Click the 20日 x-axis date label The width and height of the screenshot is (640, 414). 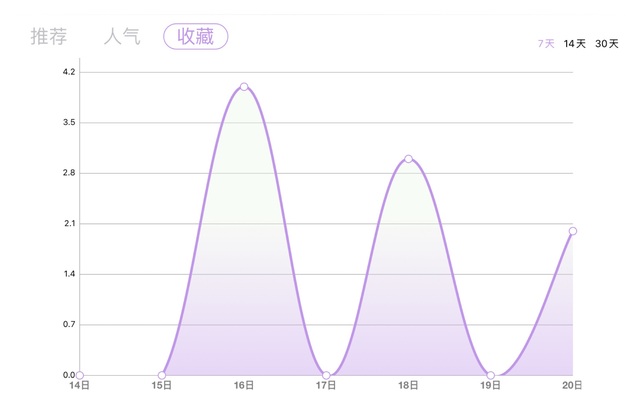click(x=572, y=385)
